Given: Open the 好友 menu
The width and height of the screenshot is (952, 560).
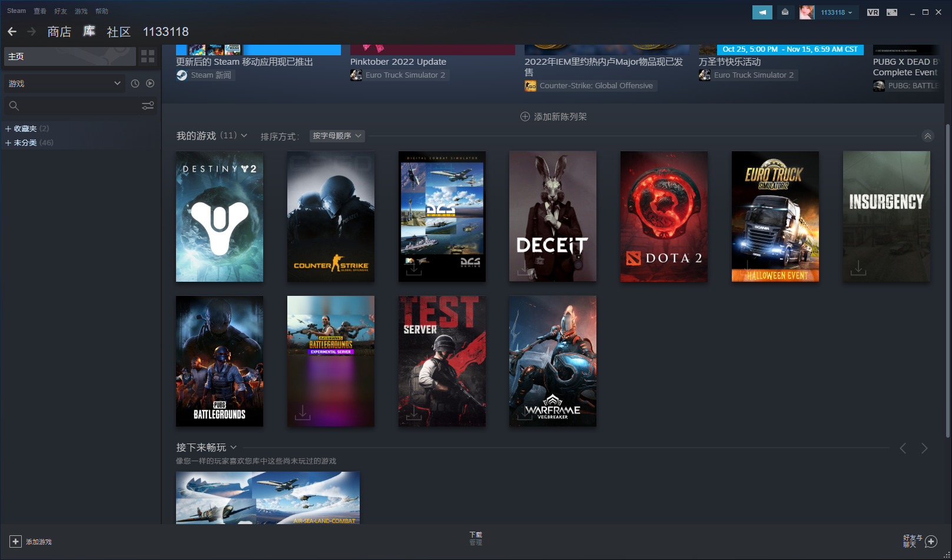Looking at the screenshot, I should click(x=61, y=11).
